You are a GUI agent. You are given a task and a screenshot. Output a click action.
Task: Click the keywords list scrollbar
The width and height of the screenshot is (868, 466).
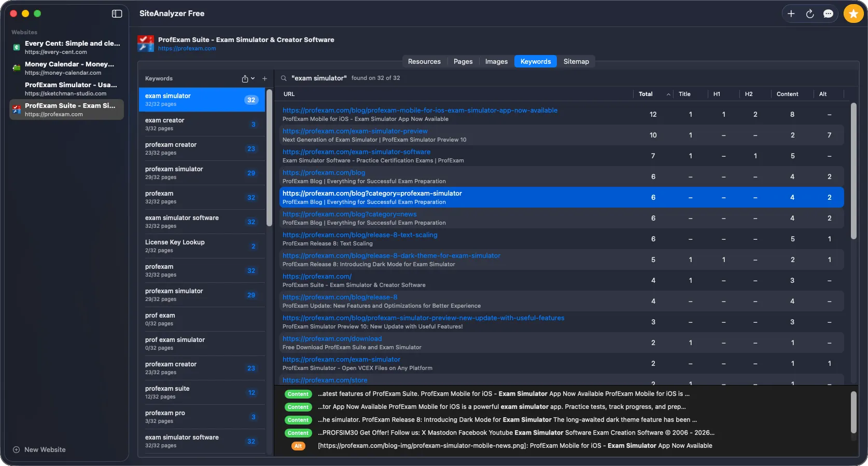(269, 158)
